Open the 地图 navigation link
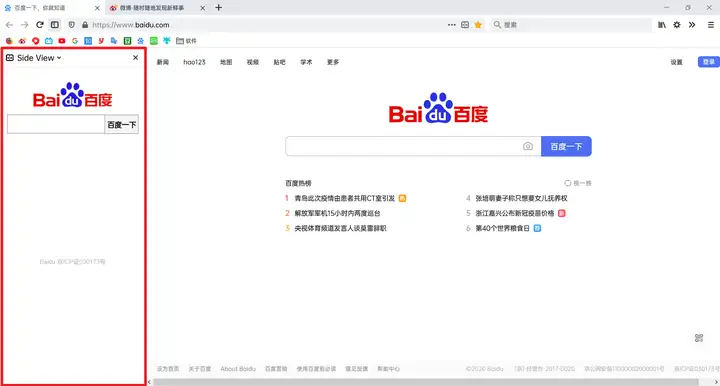The width and height of the screenshot is (720, 386). pyautogui.click(x=226, y=62)
